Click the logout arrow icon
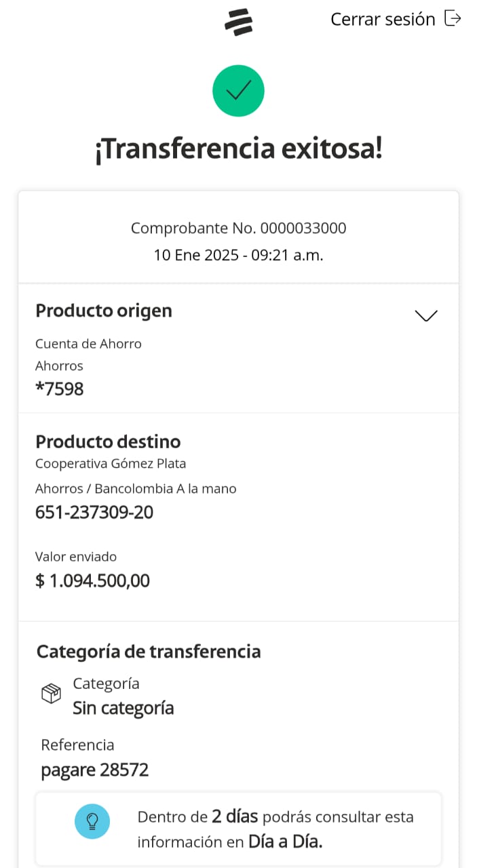 point(453,18)
